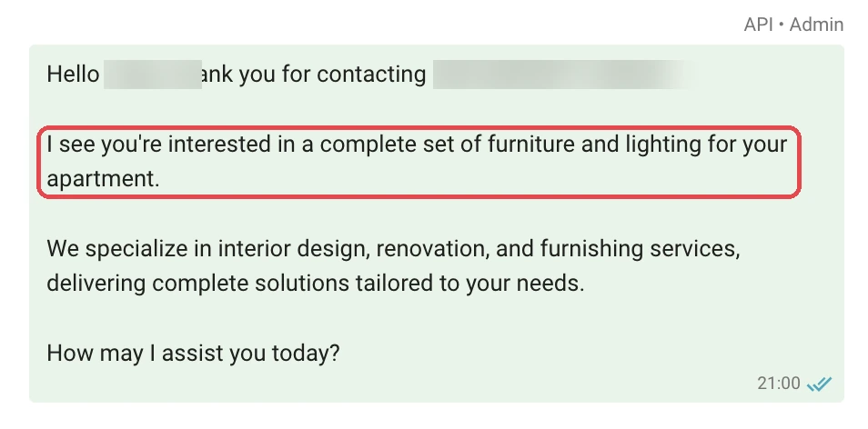Click the red-outlined furniture and lighting sentence
This screenshot has height=429, width=868.
coord(419,162)
